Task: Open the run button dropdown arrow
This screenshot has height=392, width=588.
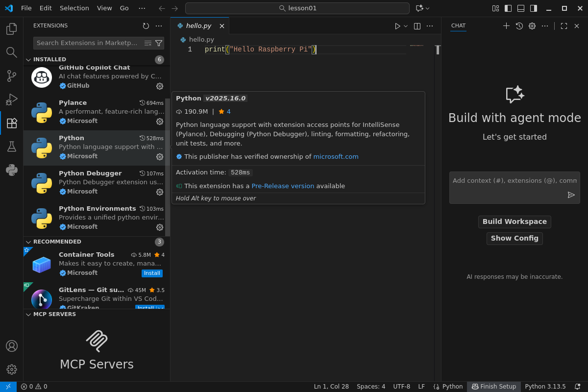Action: click(406, 26)
